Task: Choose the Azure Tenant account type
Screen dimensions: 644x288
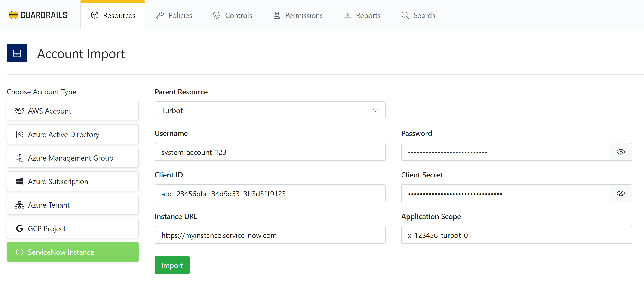Action: (73, 205)
